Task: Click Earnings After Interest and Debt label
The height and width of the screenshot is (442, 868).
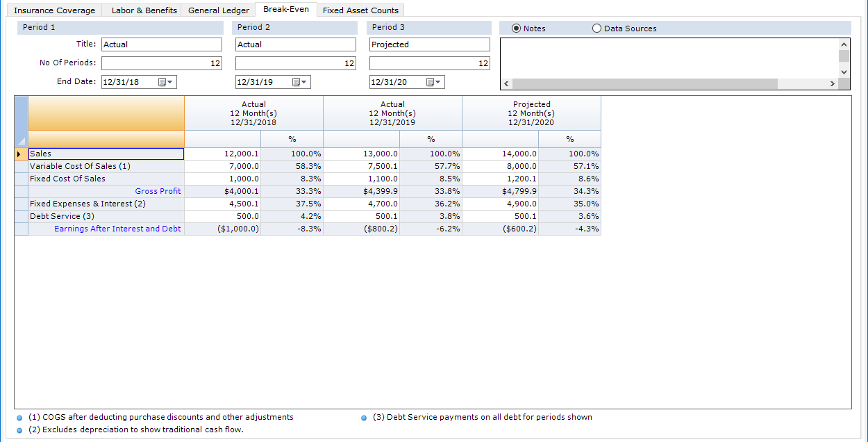Action: tap(117, 229)
